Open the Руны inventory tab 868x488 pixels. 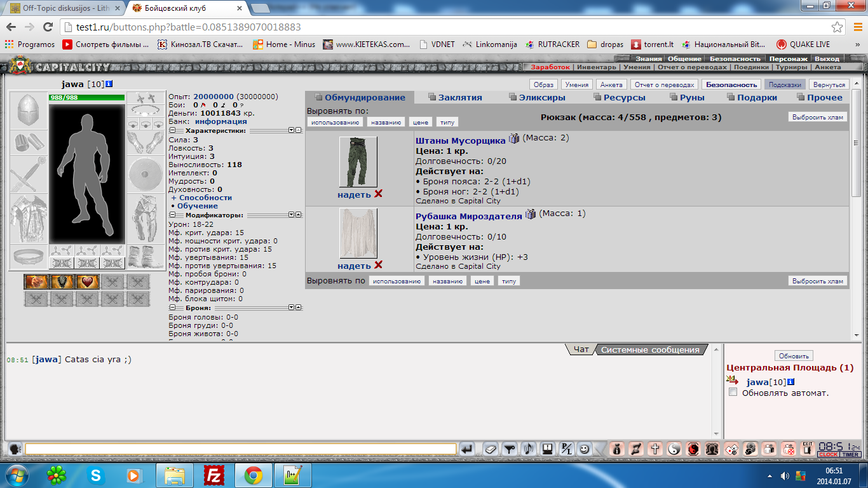click(x=688, y=97)
